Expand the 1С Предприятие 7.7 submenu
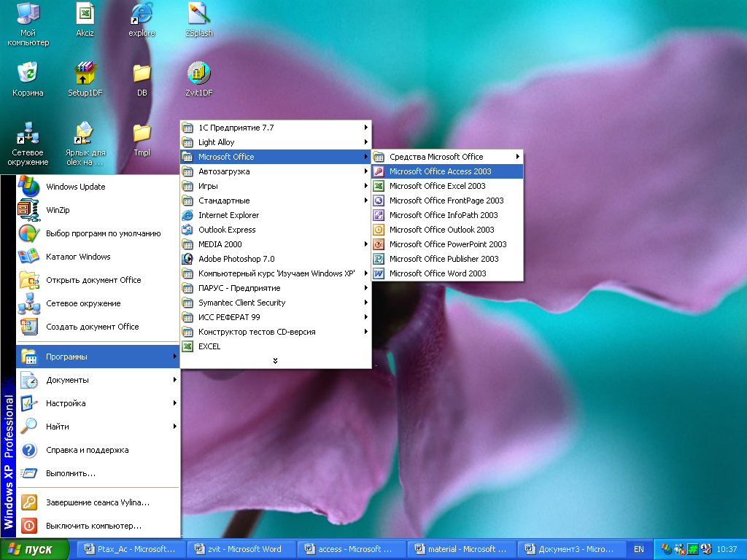Screen dimensions: 747x560 click(275, 128)
